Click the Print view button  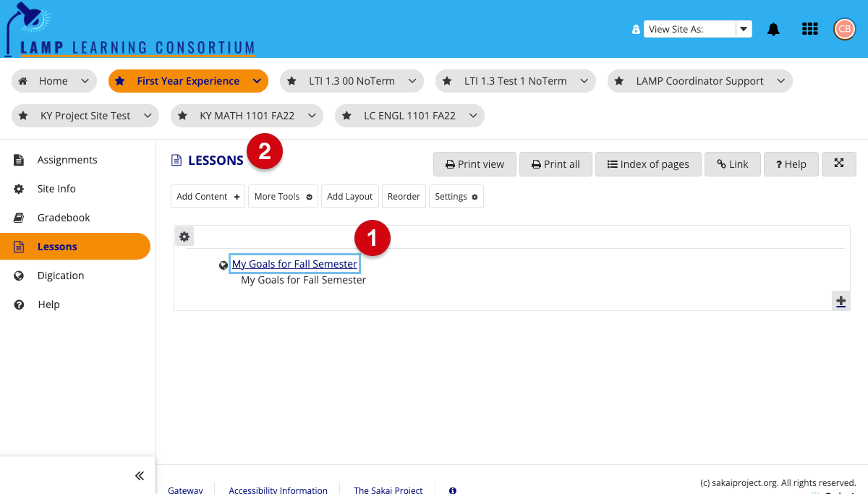click(x=475, y=164)
